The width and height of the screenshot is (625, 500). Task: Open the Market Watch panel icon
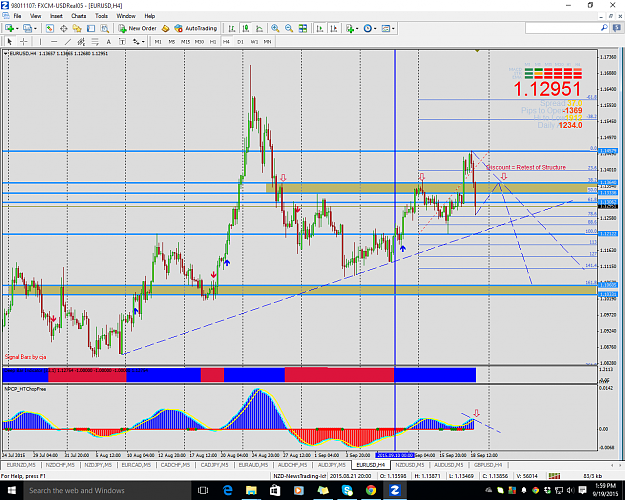point(50,28)
